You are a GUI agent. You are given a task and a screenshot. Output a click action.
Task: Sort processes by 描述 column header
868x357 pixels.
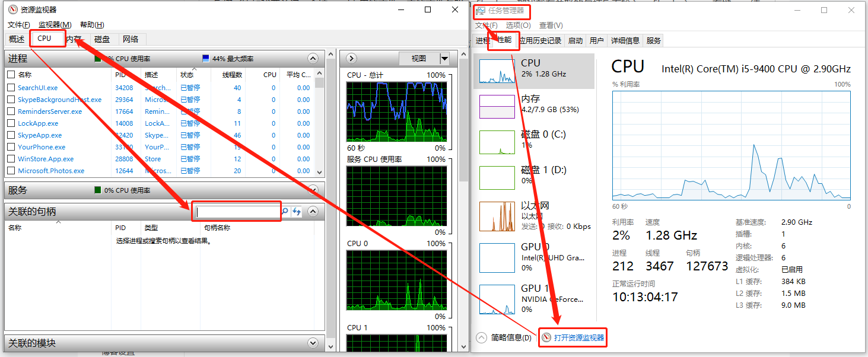tap(159, 75)
